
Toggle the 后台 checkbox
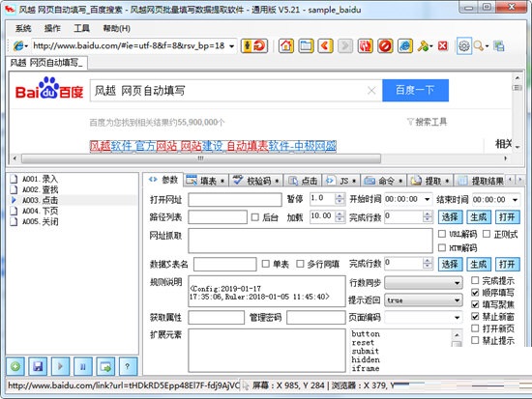coord(254,217)
